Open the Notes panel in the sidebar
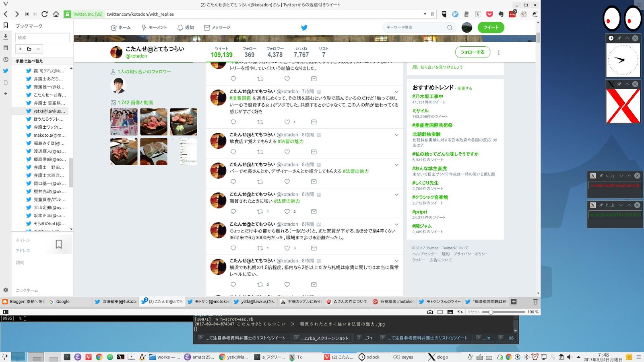Viewport: 644px width, 362px height. coord(6,48)
